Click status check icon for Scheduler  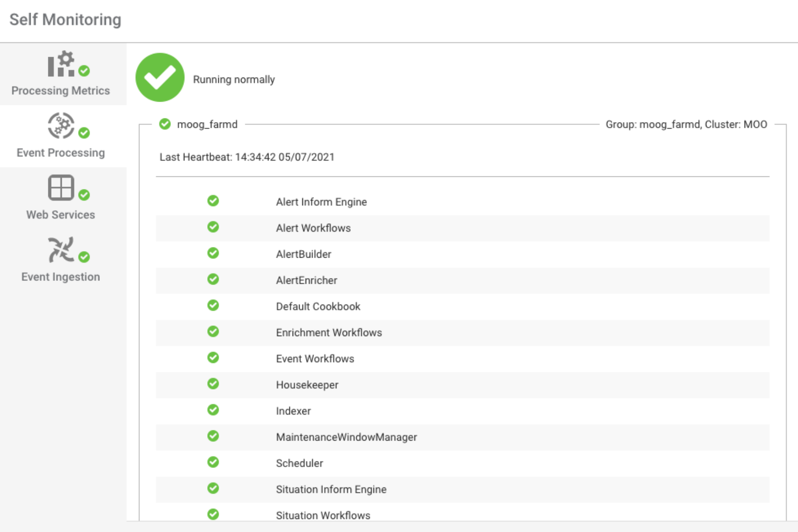213,462
